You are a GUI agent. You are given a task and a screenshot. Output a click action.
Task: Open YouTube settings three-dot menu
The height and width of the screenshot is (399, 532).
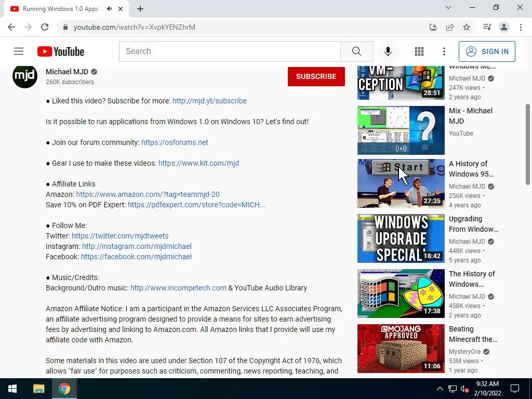click(444, 51)
